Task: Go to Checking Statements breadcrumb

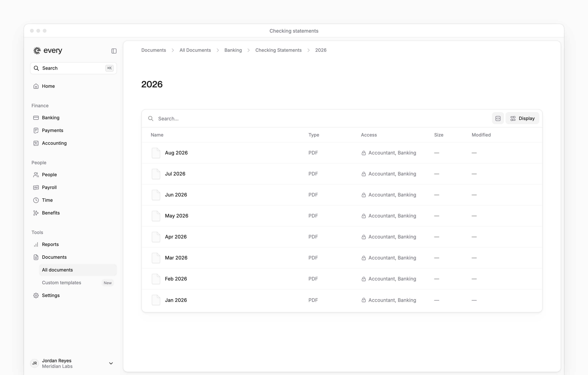Action: [x=278, y=50]
